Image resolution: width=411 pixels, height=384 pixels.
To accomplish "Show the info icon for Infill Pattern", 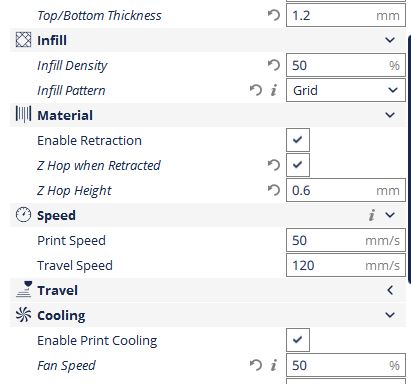I will [274, 90].
